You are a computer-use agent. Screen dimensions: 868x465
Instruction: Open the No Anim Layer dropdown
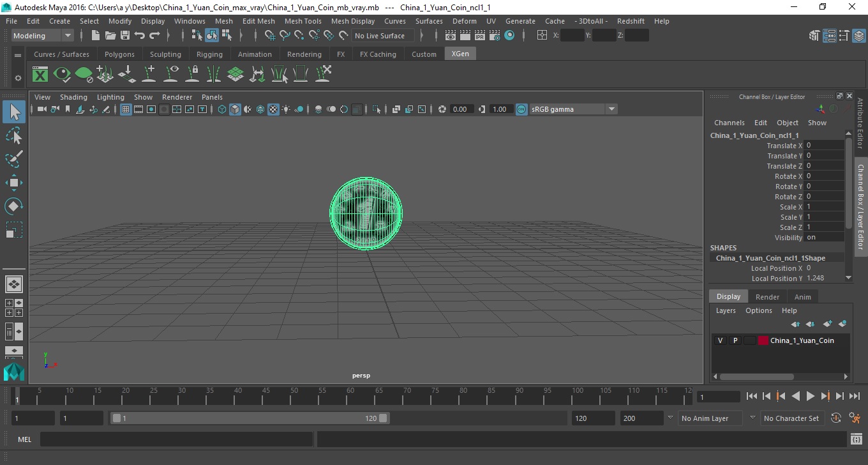pos(710,418)
